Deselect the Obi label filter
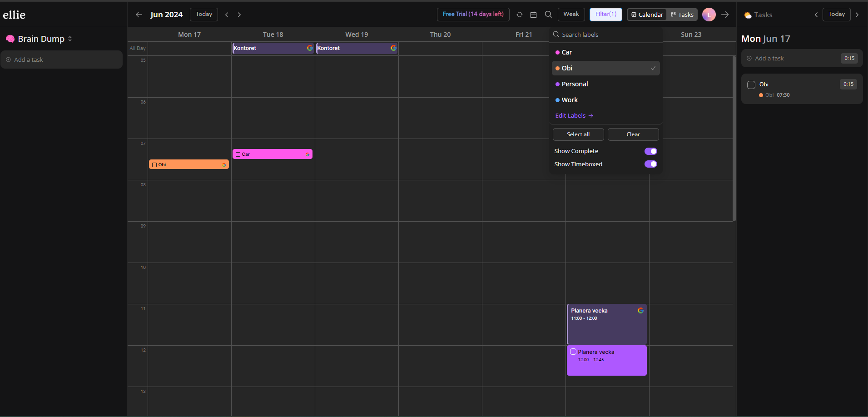868x417 pixels. click(606, 68)
